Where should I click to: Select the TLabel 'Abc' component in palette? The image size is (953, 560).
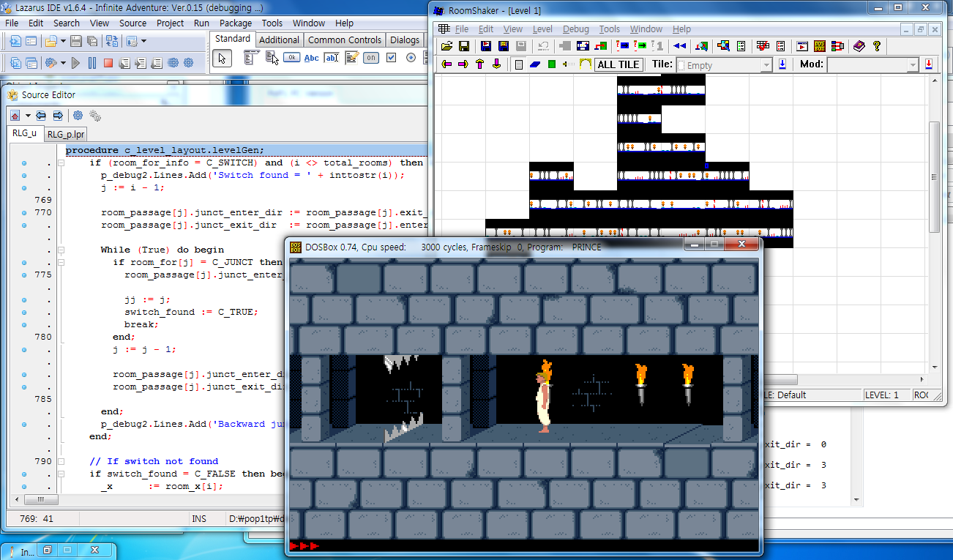click(312, 59)
